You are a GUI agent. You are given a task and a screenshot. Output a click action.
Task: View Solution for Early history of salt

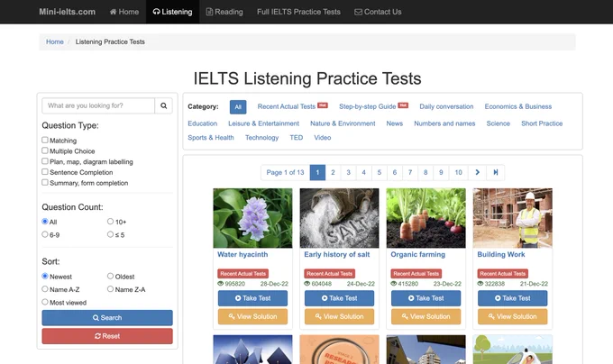pyautogui.click(x=339, y=316)
